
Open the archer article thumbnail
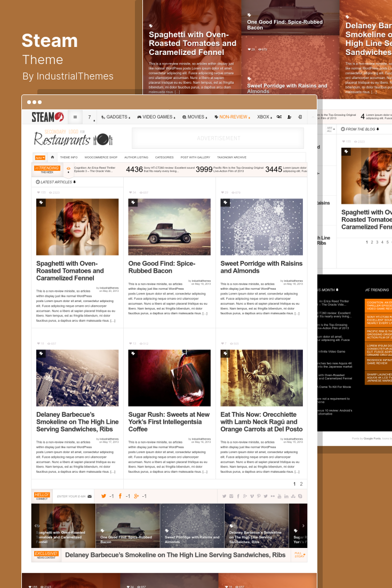pos(261,378)
